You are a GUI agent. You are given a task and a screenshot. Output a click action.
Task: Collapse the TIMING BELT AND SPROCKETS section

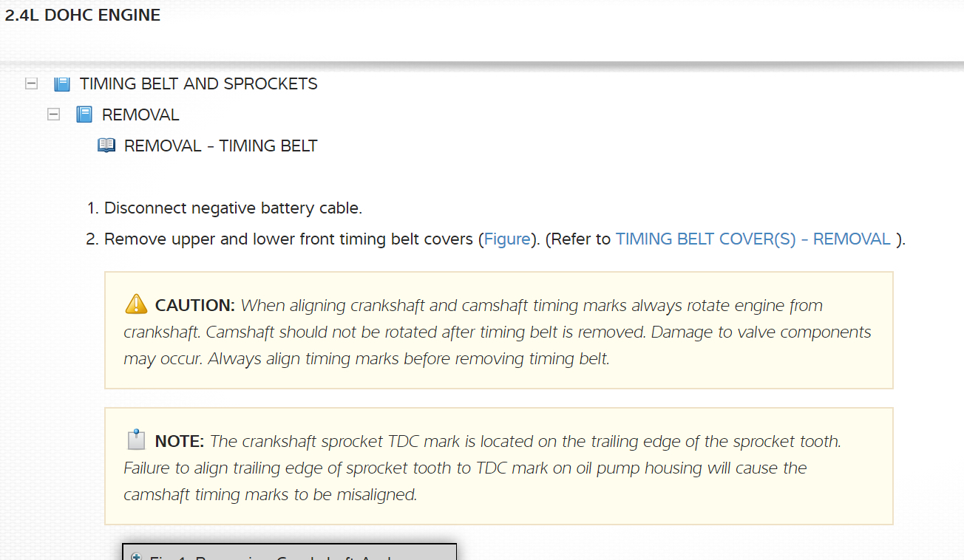(x=31, y=83)
